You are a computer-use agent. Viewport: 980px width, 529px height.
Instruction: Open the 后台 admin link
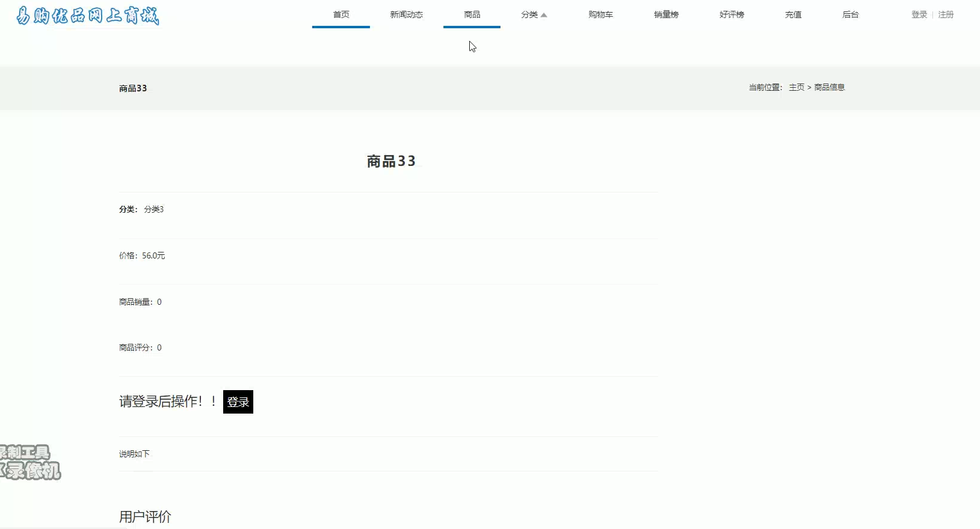pyautogui.click(x=851, y=14)
